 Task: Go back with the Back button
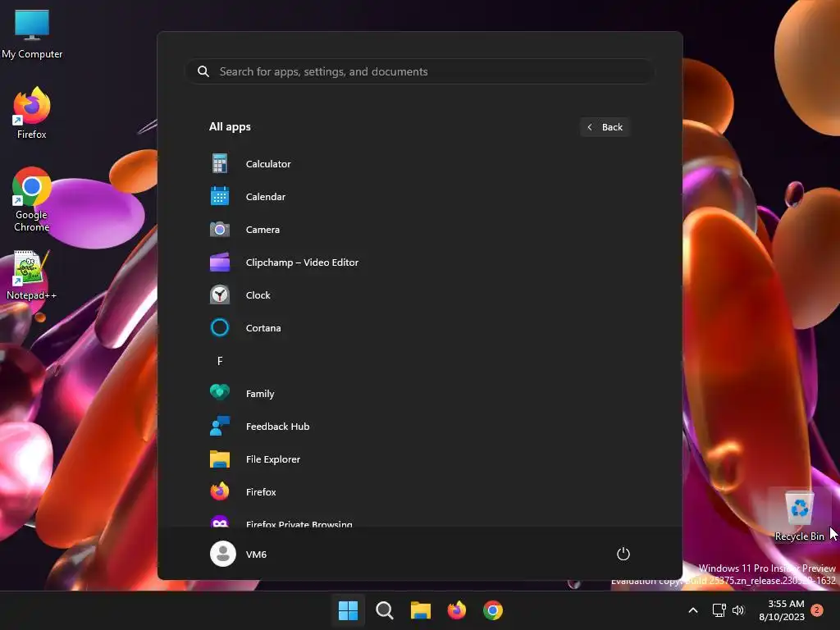coord(605,127)
